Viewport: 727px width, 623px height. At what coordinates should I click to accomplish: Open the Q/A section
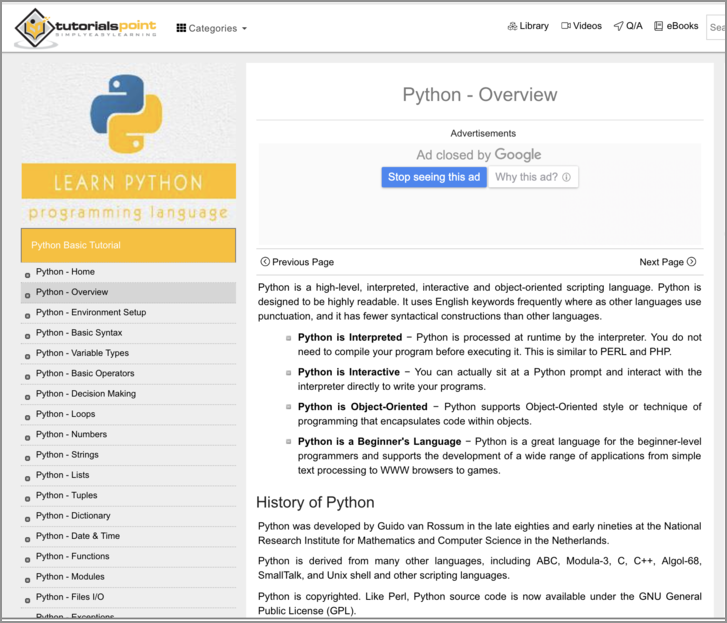(x=628, y=26)
